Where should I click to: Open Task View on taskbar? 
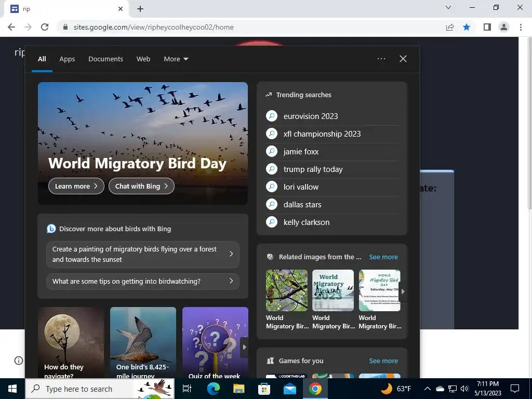coord(187,389)
